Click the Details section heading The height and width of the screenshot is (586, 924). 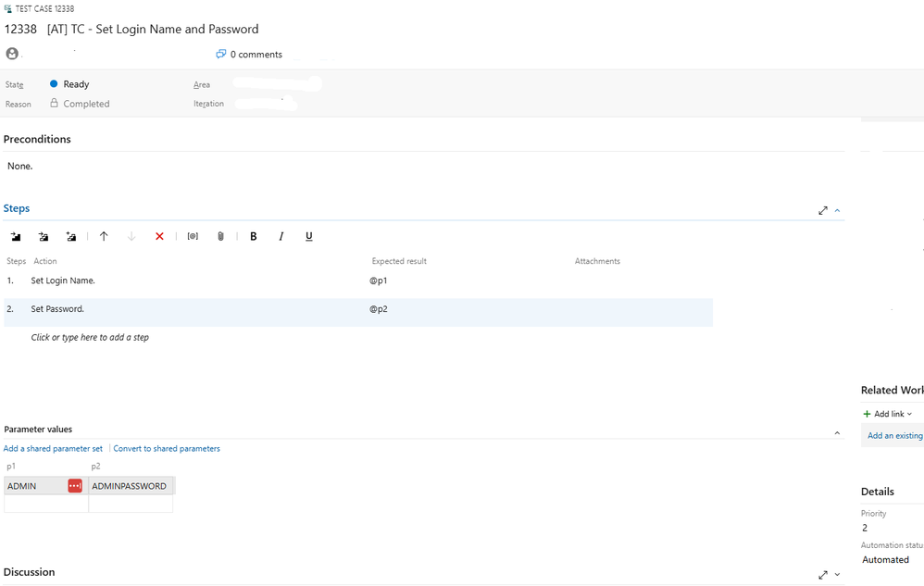point(878,492)
